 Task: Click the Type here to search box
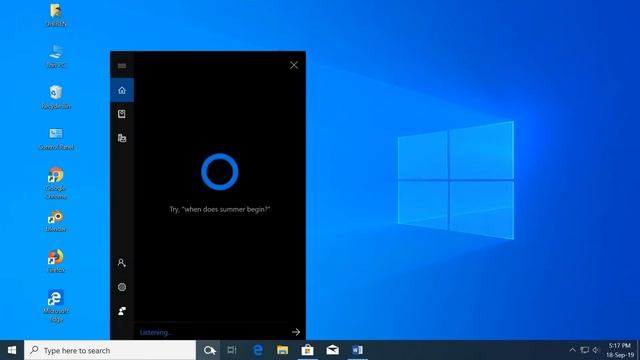[x=110, y=350]
